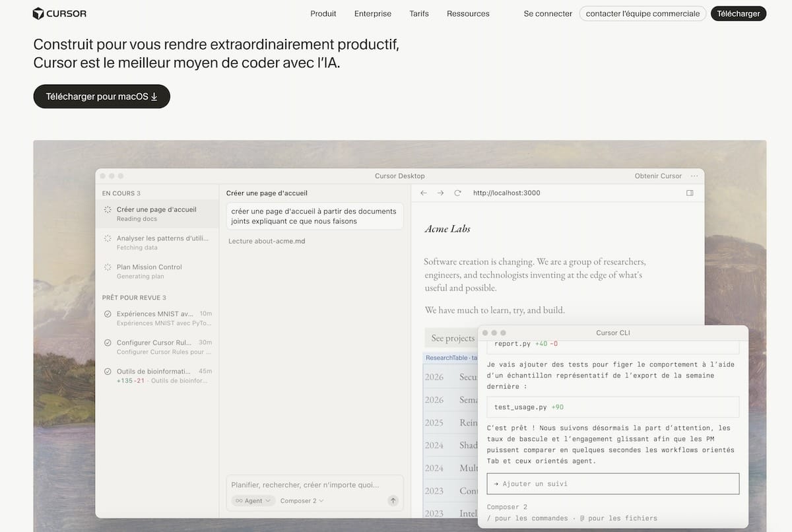Click the user prompt message bubble
This screenshot has height=532, width=792.
click(314, 216)
